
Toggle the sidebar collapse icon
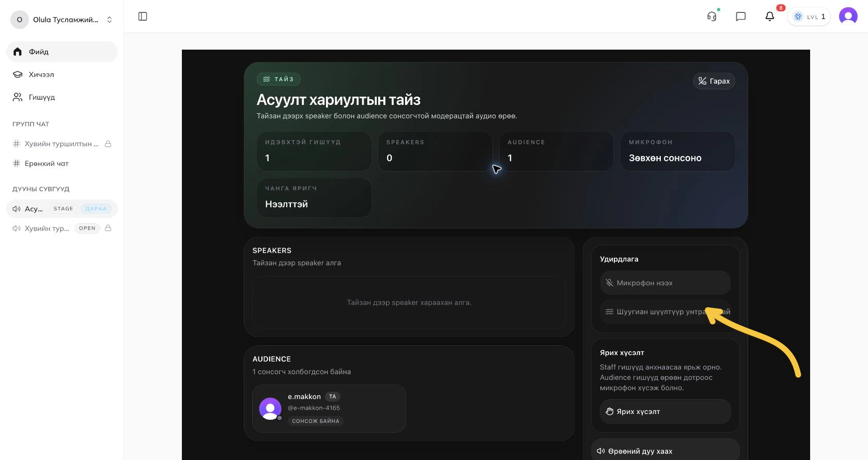pos(143,17)
